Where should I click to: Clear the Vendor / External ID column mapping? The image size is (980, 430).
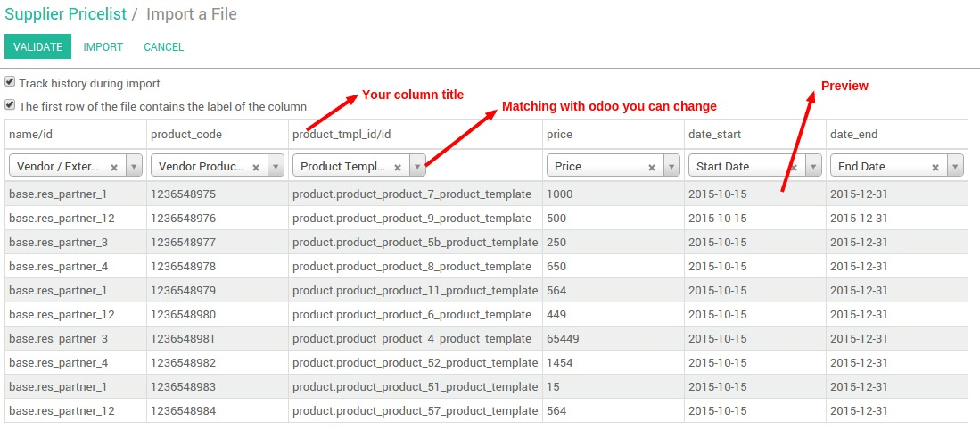pyautogui.click(x=114, y=167)
